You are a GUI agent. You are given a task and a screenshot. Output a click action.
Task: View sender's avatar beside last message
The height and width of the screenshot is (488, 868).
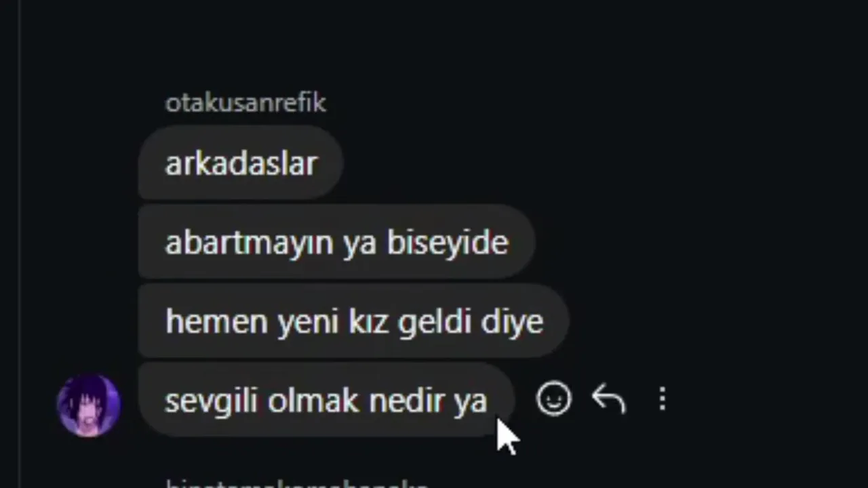(89, 405)
